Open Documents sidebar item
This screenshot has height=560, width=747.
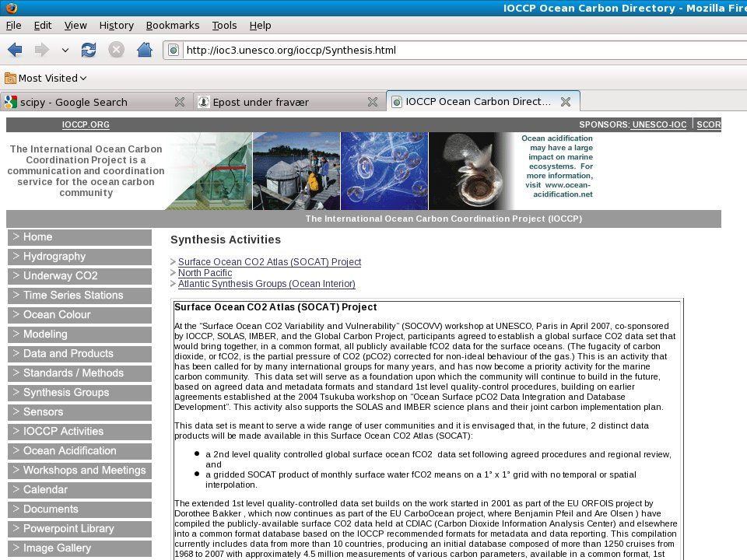(x=79, y=509)
